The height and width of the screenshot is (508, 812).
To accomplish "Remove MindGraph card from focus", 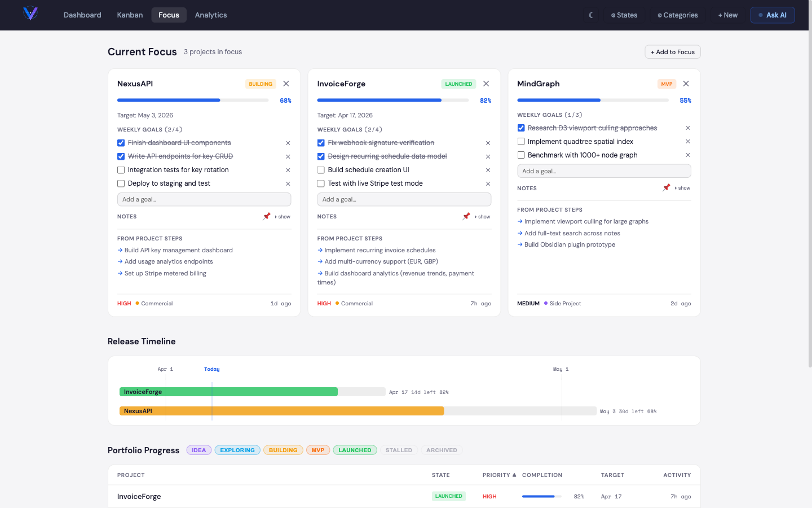I will tap(686, 84).
